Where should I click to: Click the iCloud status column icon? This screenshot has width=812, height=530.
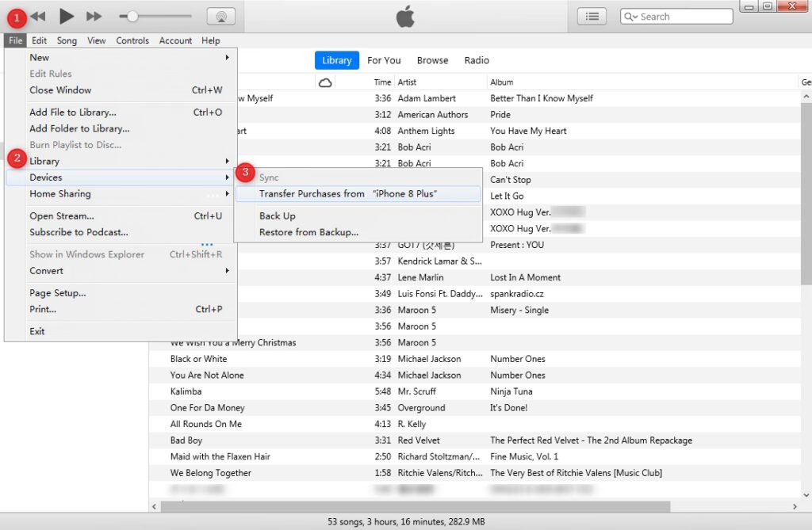click(x=324, y=82)
